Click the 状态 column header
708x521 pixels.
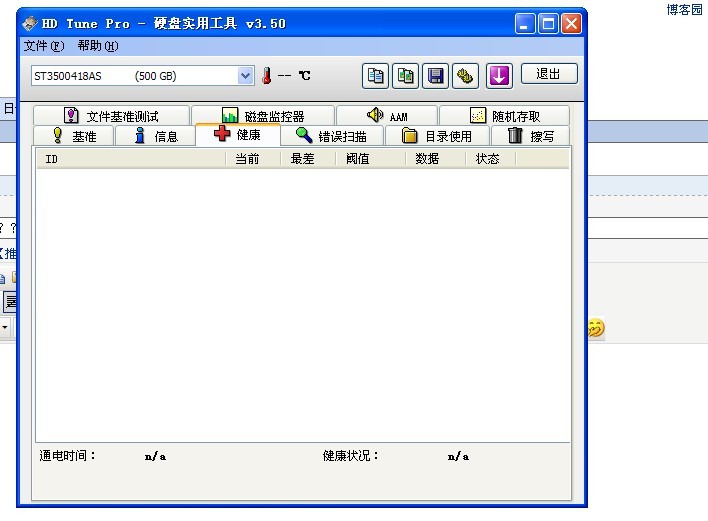tap(490, 159)
